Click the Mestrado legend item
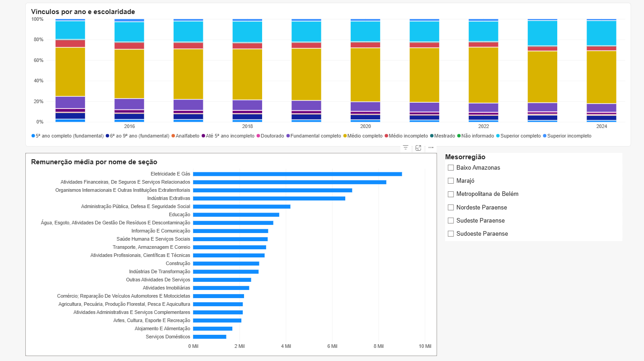 click(x=442, y=136)
